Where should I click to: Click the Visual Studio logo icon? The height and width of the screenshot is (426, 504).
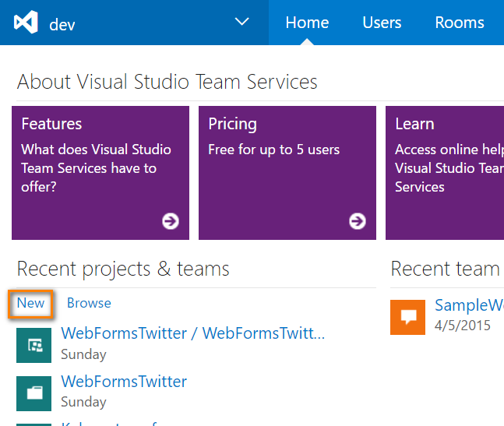[26, 22]
